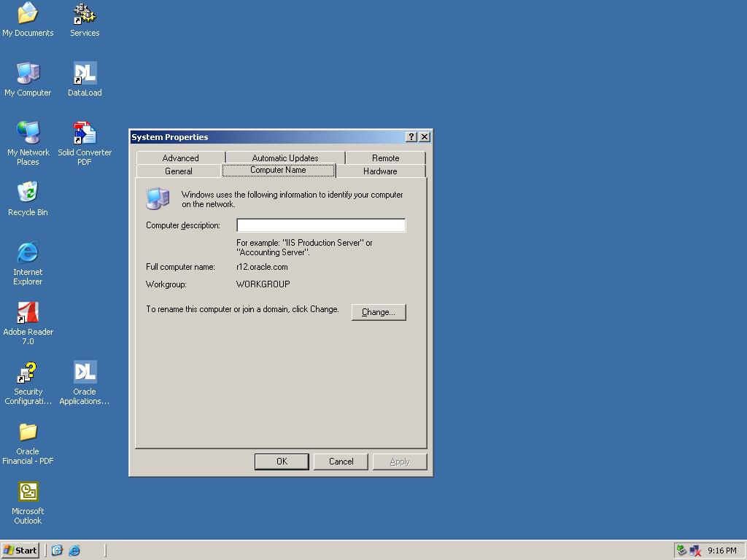The width and height of the screenshot is (747, 560).
Task: Click Internet Explorer quick launch icon
Action: (74, 551)
